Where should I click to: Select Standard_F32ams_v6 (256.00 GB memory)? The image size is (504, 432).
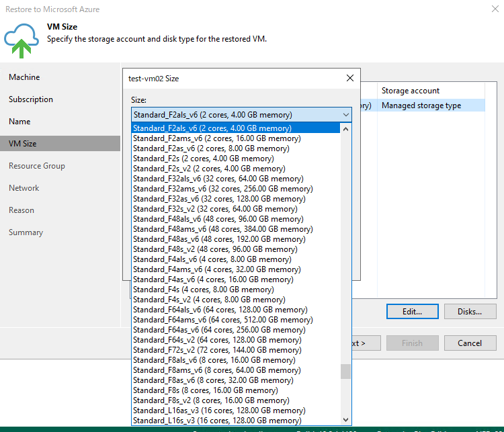(x=236, y=189)
